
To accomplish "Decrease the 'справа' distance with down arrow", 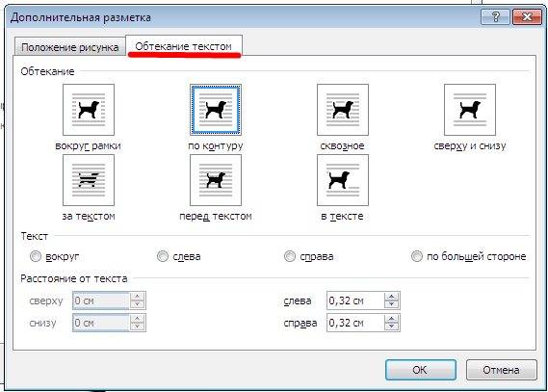I will [391, 327].
